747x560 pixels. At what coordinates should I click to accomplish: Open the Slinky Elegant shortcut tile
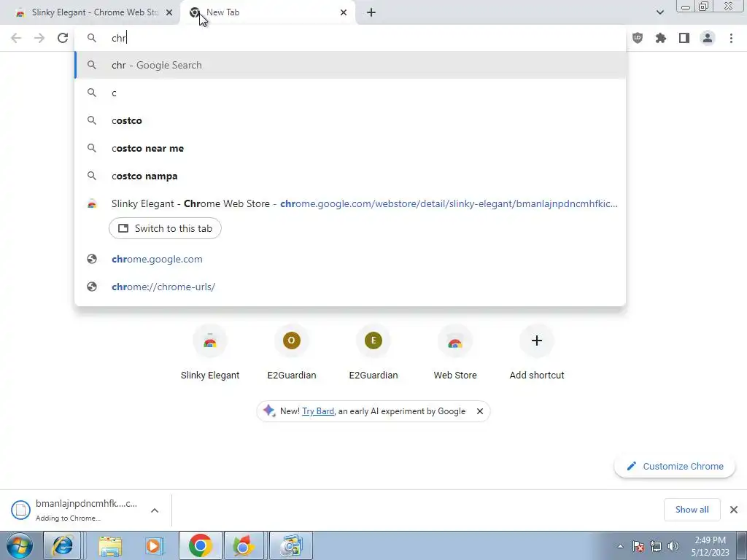[x=210, y=353]
